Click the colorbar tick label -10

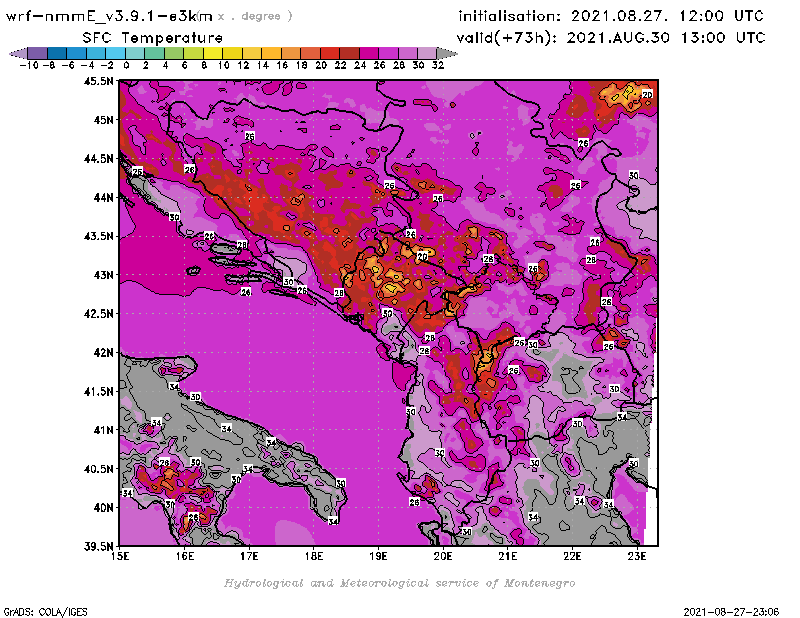[x=29, y=66]
